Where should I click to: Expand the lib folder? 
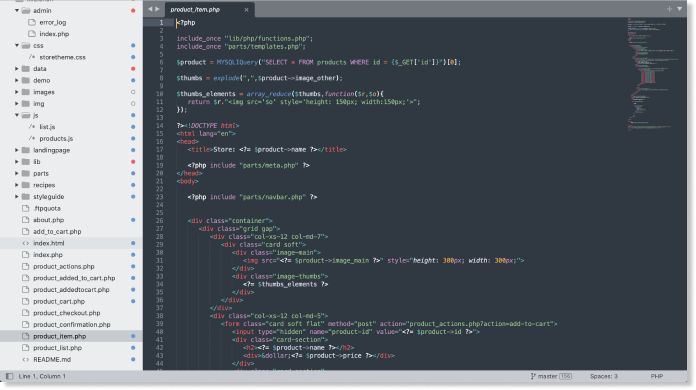[x=17, y=162]
